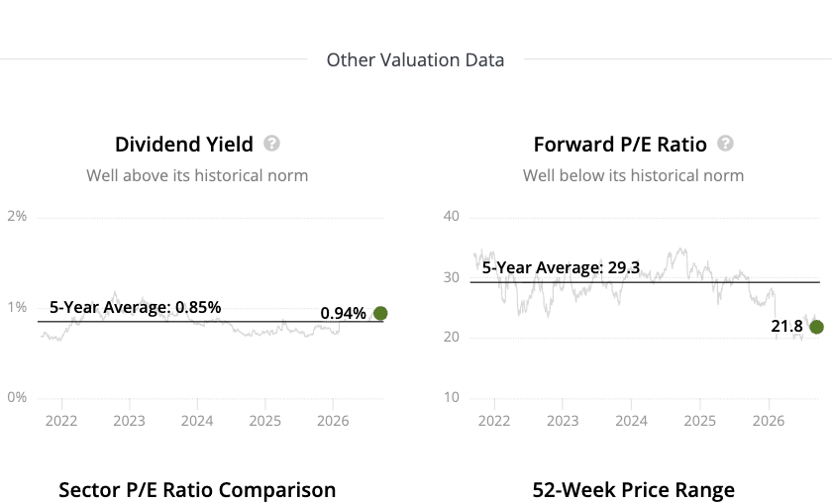This screenshot has height=504, width=832.
Task: Click the 2022 tick on dividend yield chart
Action: point(61,421)
